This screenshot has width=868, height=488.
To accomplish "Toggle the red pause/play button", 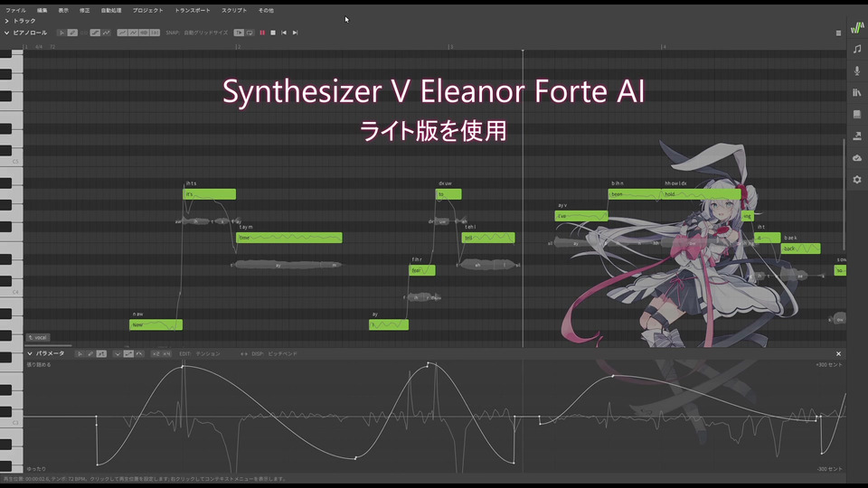I will [262, 33].
